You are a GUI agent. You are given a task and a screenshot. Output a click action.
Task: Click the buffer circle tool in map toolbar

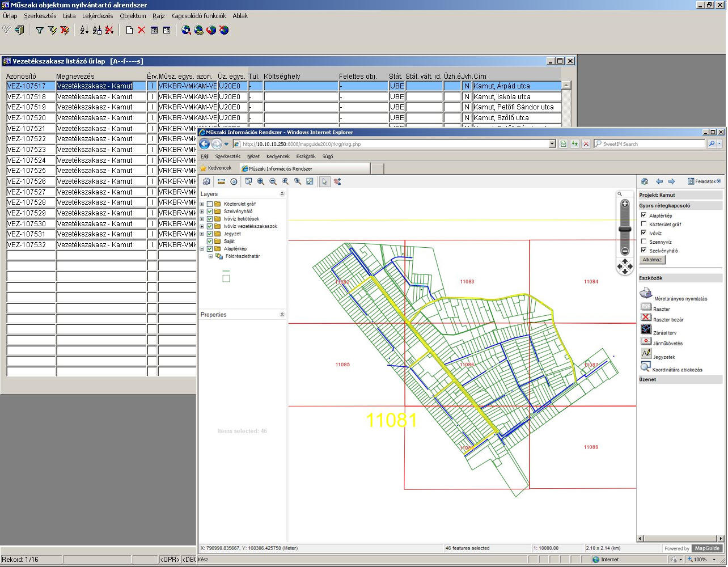pyautogui.click(x=234, y=182)
